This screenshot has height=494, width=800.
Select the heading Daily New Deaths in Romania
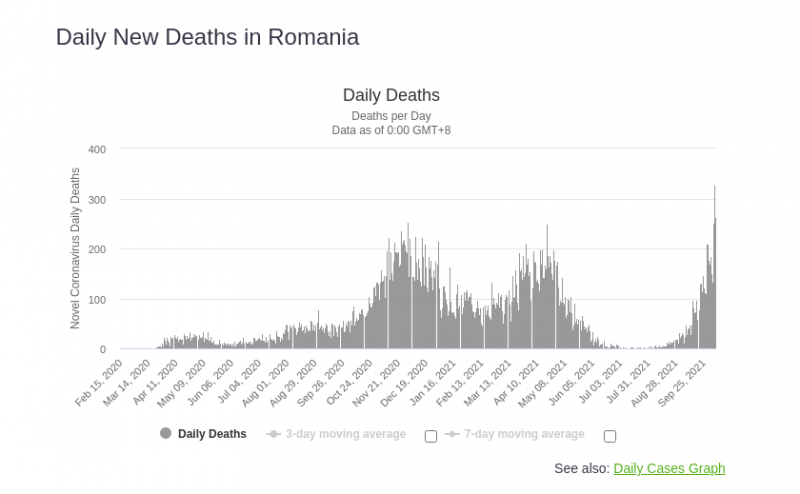pos(207,38)
